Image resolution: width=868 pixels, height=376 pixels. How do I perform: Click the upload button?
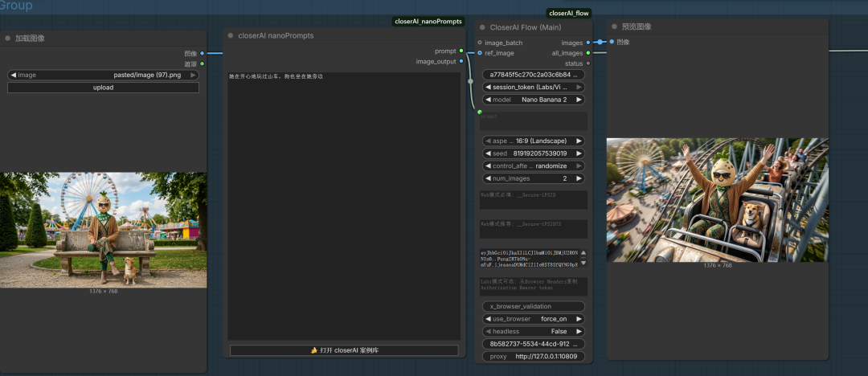point(103,88)
